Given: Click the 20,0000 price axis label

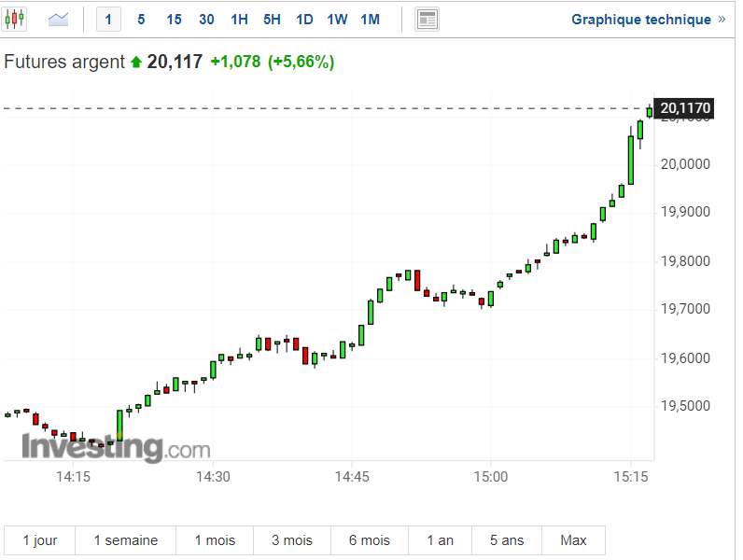Looking at the screenshot, I should [x=686, y=164].
